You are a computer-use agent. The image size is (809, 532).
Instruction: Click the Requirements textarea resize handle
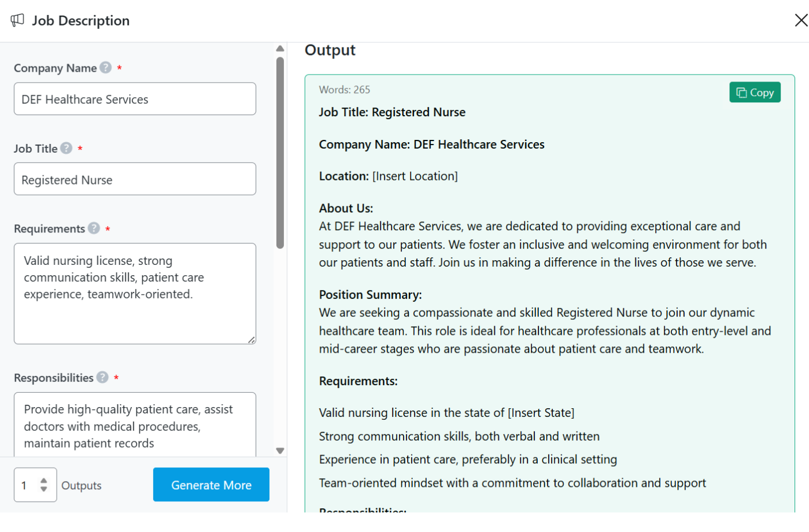click(x=252, y=340)
